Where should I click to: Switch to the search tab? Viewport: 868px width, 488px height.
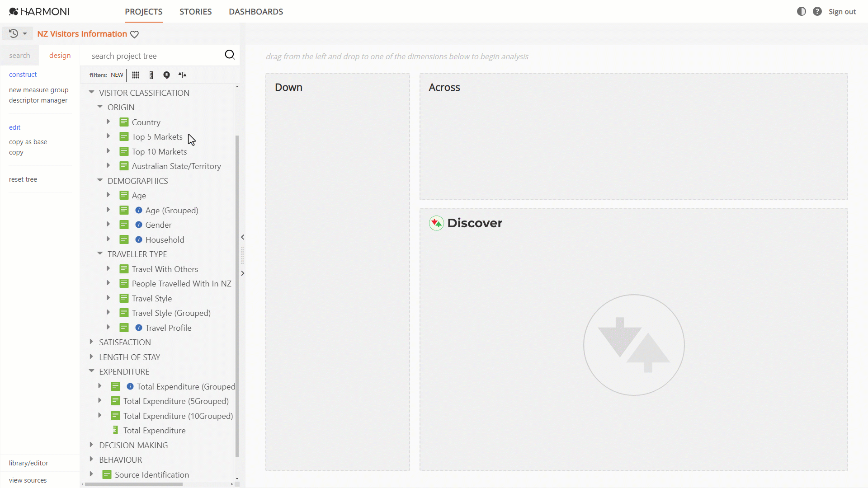tap(19, 56)
